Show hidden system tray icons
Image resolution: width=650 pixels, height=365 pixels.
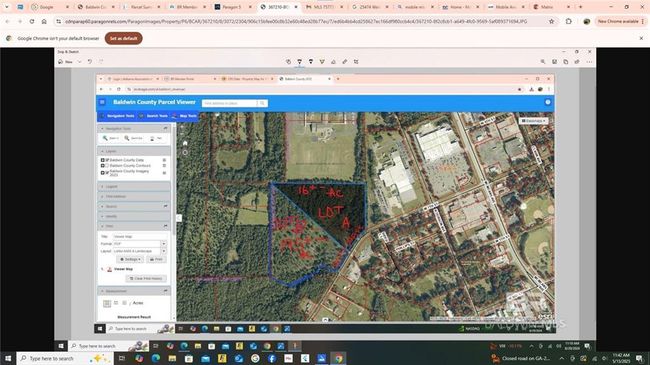point(562,358)
